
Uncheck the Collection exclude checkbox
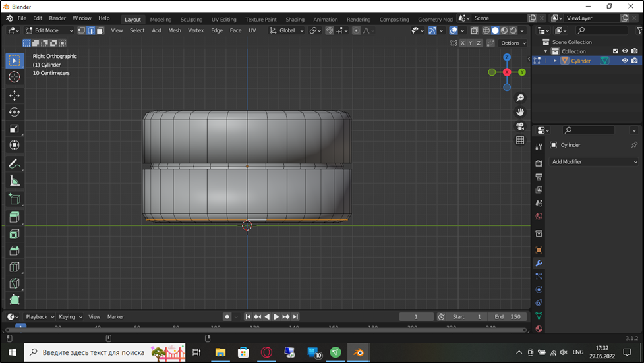click(616, 51)
